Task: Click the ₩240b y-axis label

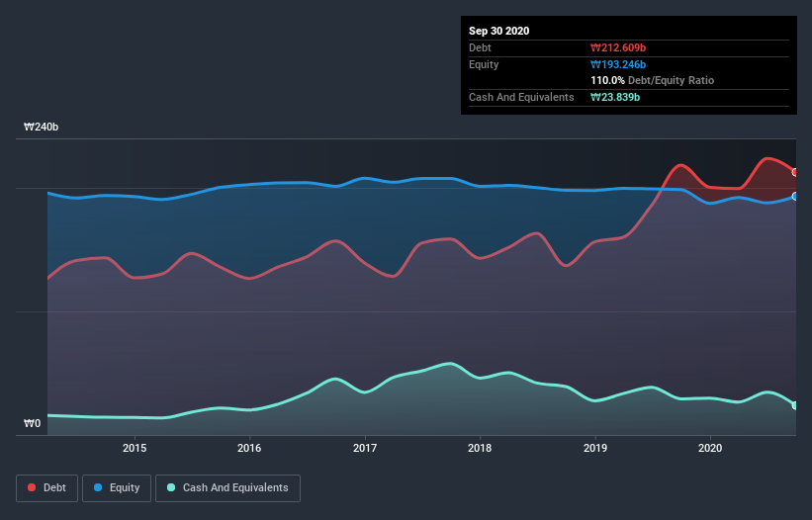Action: [41, 127]
